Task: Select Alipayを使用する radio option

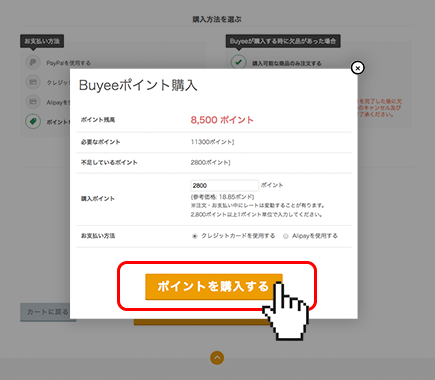Action: pyautogui.click(x=286, y=236)
